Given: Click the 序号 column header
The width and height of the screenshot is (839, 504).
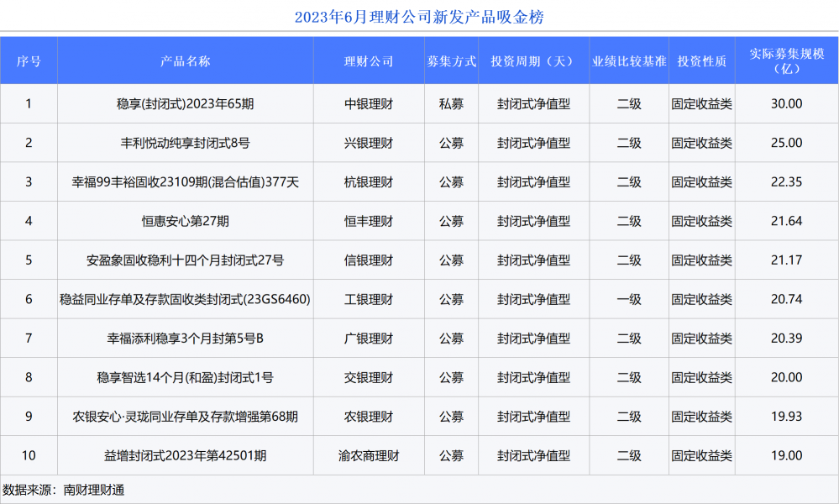Looking at the screenshot, I should (x=29, y=61).
